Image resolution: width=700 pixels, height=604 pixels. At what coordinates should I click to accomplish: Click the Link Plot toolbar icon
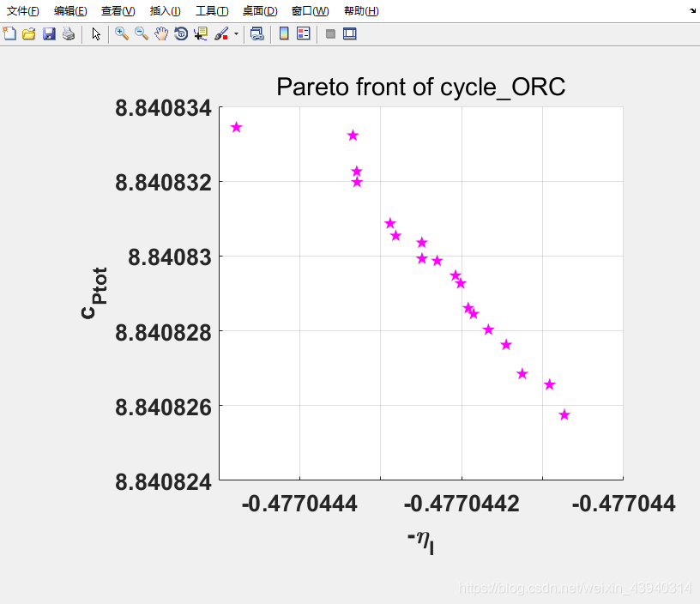256,34
